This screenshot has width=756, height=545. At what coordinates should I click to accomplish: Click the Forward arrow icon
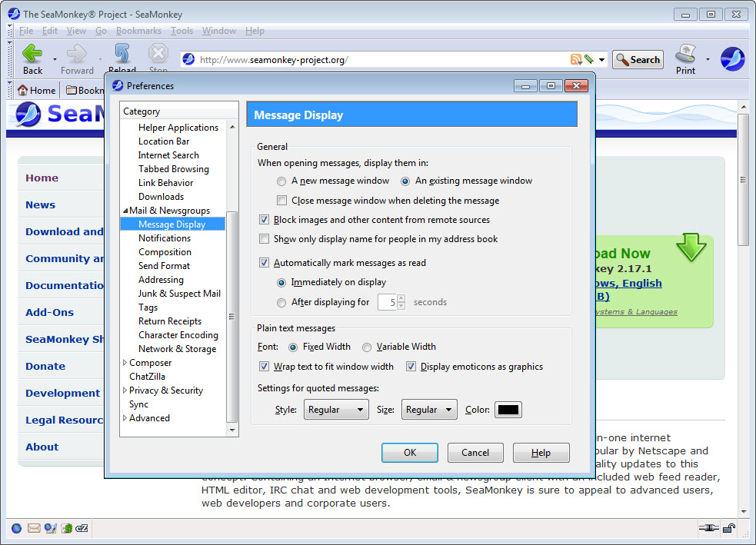(77, 54)
